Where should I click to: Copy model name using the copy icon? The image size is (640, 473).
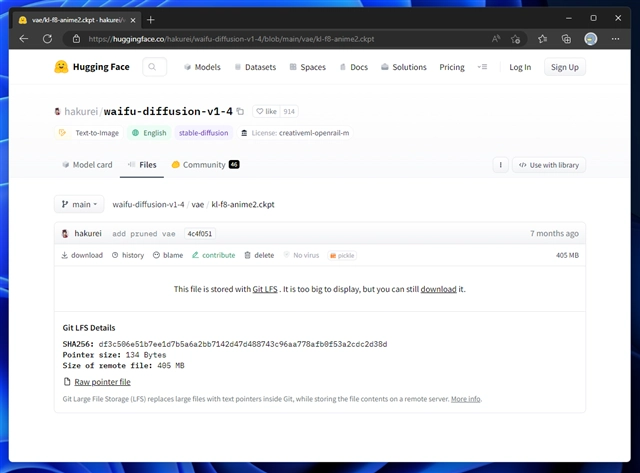point(240,112)
